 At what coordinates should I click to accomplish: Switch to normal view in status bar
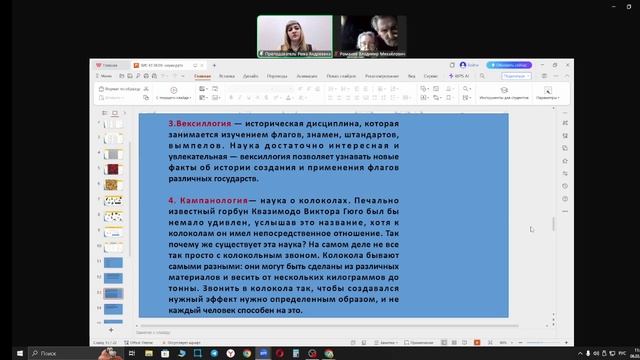coord(444,342)
